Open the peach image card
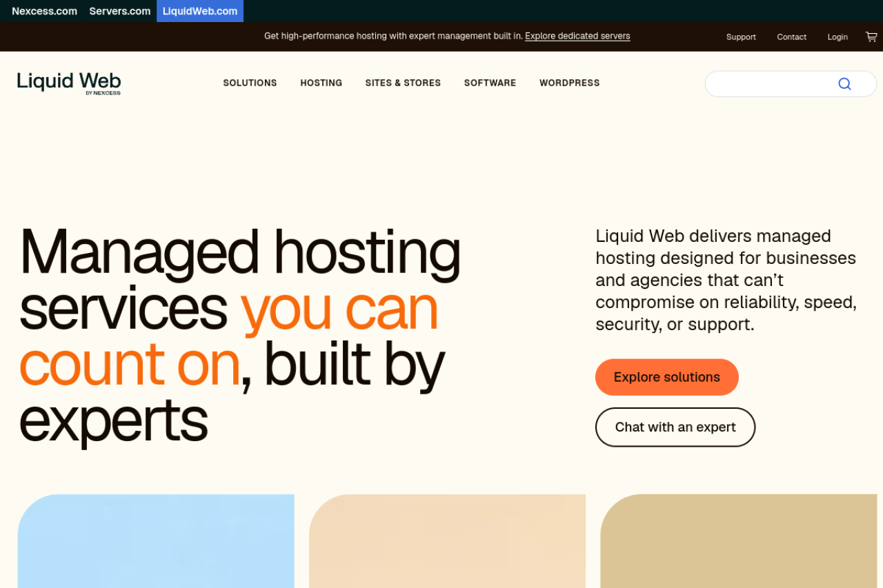Screen dimensions: 883x588 447,541
